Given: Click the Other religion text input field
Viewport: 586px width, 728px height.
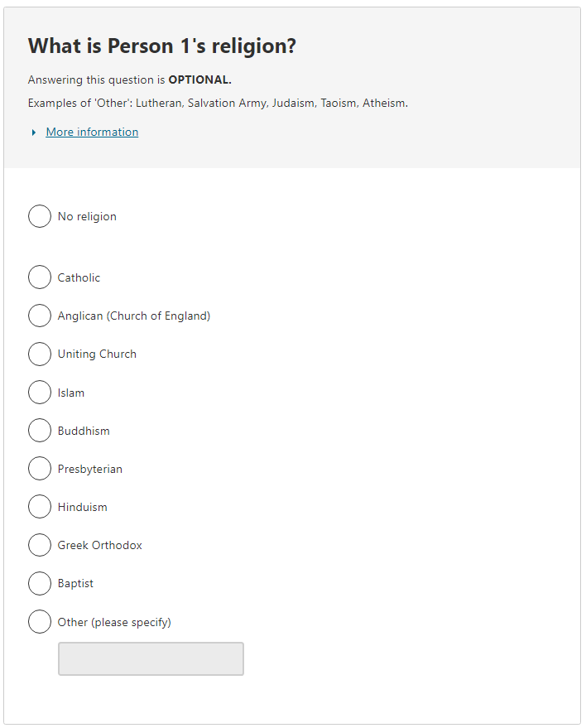Looking at the screenshot, I should coord(151,658).
